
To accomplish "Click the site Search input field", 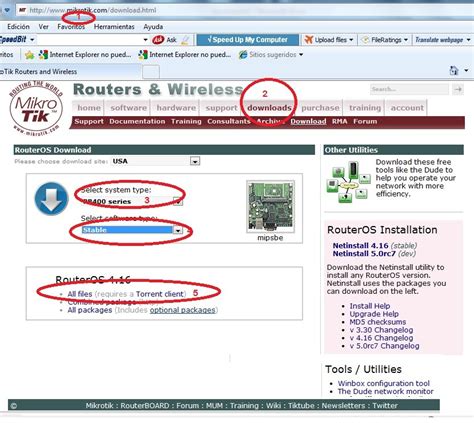I will [409, 89].
